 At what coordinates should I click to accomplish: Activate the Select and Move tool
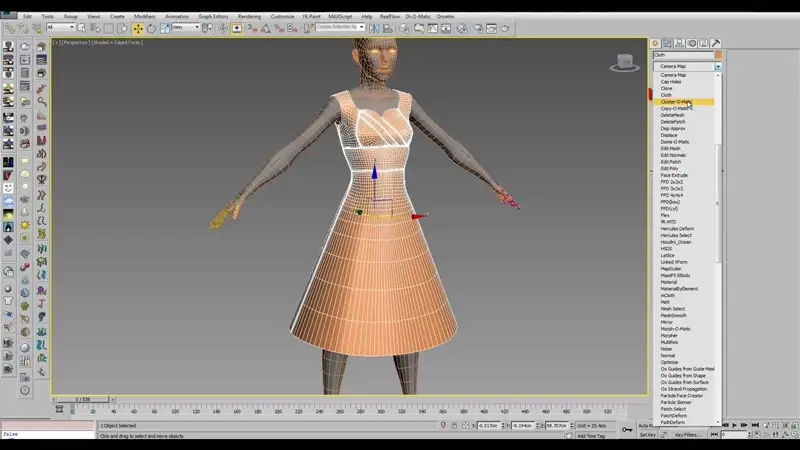click(138, 29)
